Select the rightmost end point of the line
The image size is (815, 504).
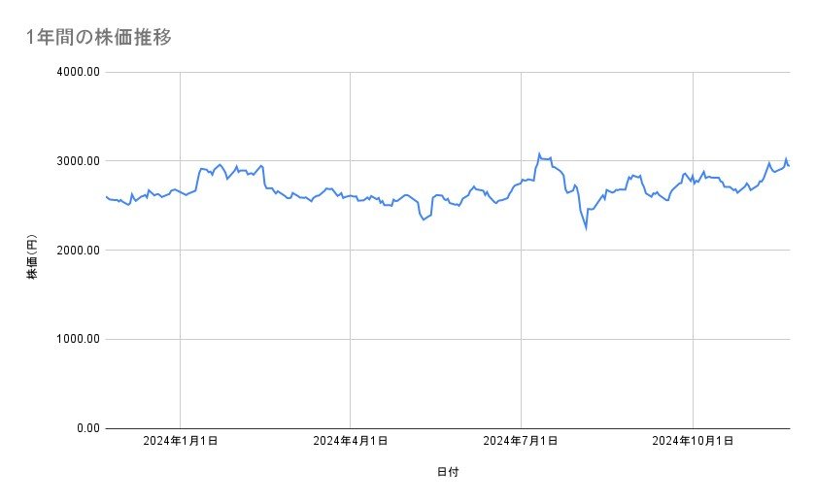click(789, 166)
